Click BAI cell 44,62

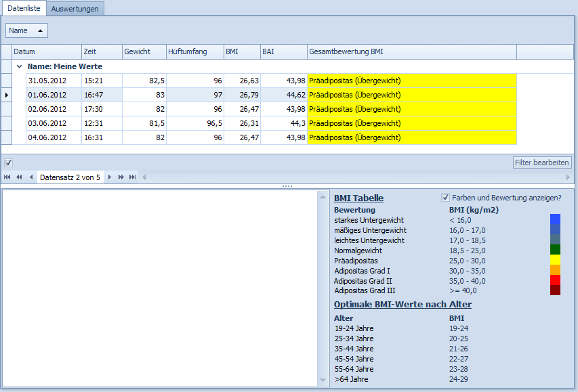pos(284,95)
